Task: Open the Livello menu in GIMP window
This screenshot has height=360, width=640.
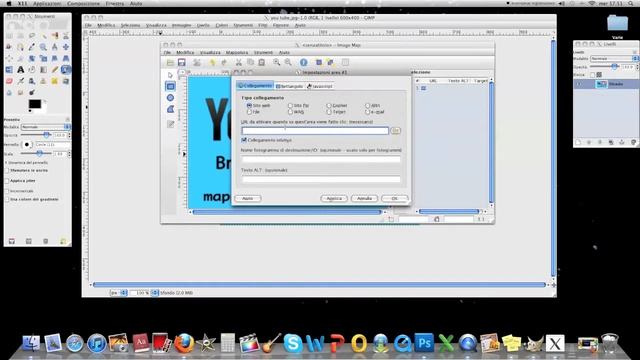Action: coord(203,25)
